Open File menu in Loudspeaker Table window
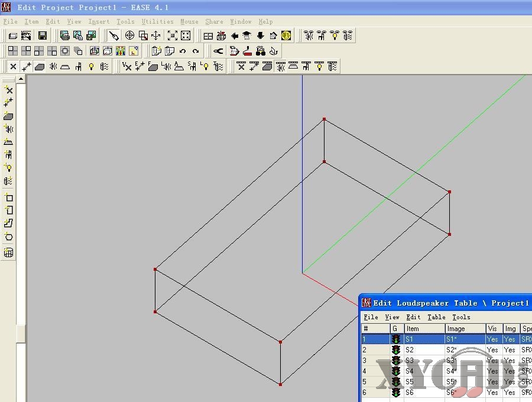Image resolution: width=532 pixels, height=402 pixels. click(x=371, y=317)
